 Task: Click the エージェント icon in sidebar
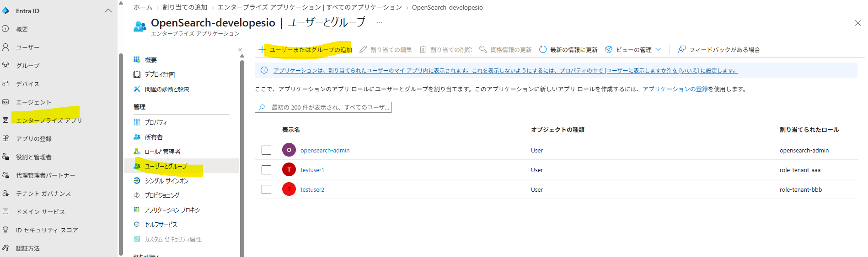[5, 102]
